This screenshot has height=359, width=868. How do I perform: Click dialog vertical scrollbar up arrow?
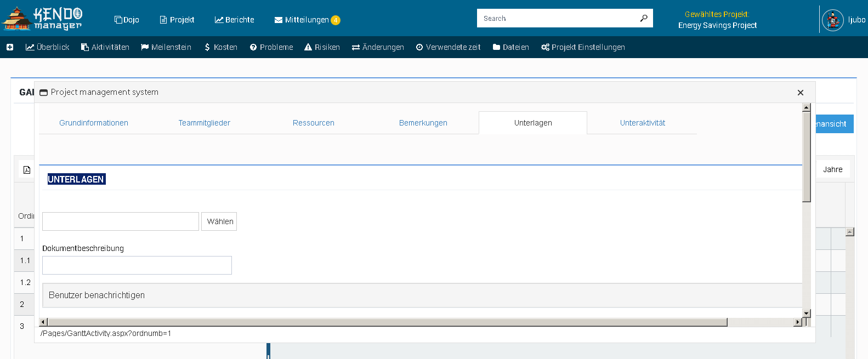(x=807, y=107)
